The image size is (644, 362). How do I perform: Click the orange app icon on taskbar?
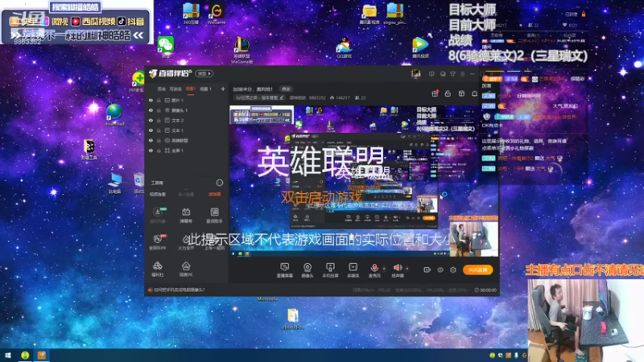pyautogui.click(x=42, y=355)
